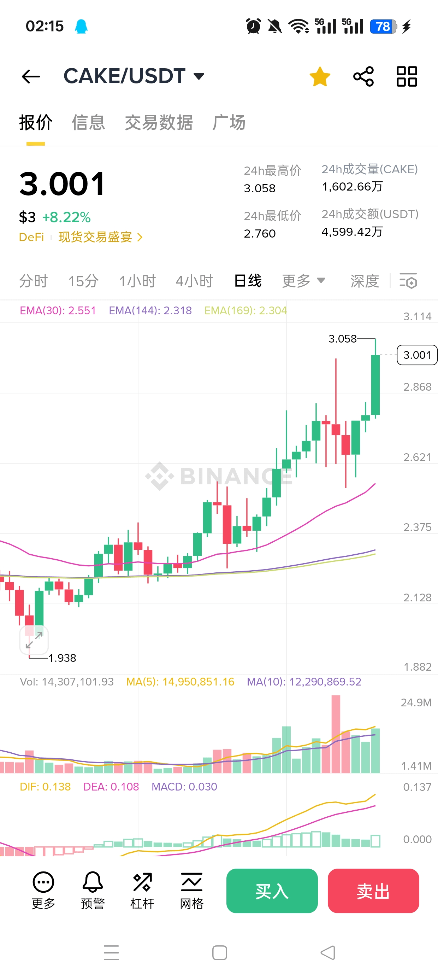Viewport: 438px width, 980px height.
Task: Tap the EMA(169): 2.304 indicator label
Action: (245, 310)
